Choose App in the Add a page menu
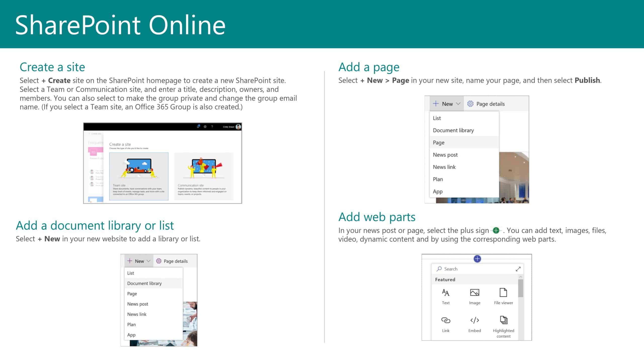This screenshot has width=644, height=362. (x=464, y=192)
